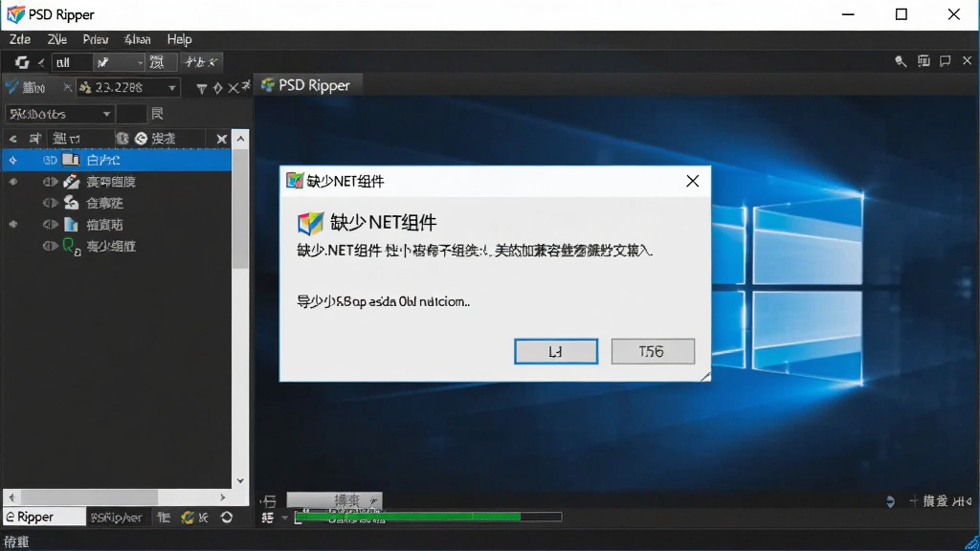This screenshot has width=980, height=551.
Task: Open the small dropdown arrow left of progress bar
Action: [284, 518]
